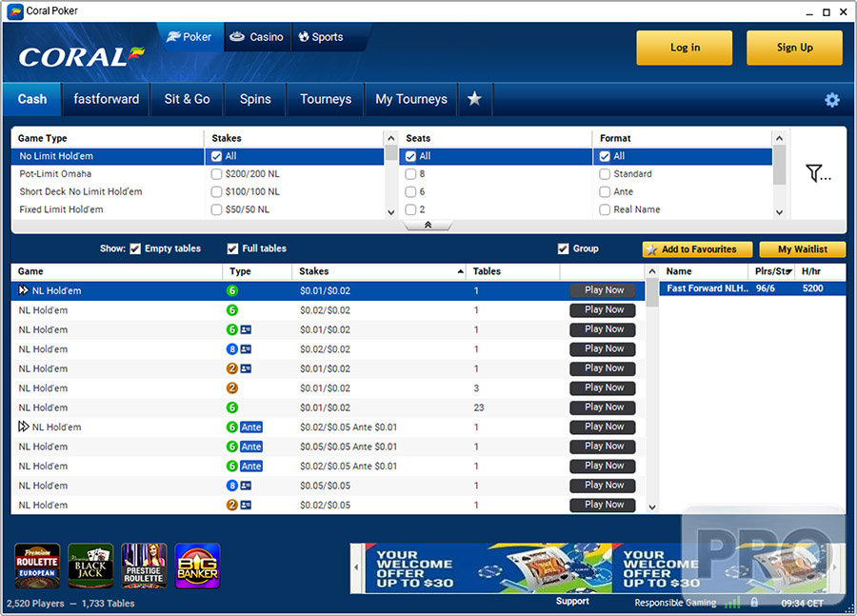Open the Tourneys tab
This screenshot has width=857, height=616.
coord(326,99)
